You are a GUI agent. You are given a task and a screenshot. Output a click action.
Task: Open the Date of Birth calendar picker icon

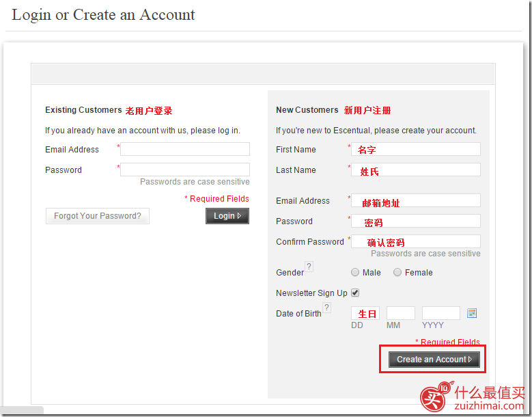472,313
